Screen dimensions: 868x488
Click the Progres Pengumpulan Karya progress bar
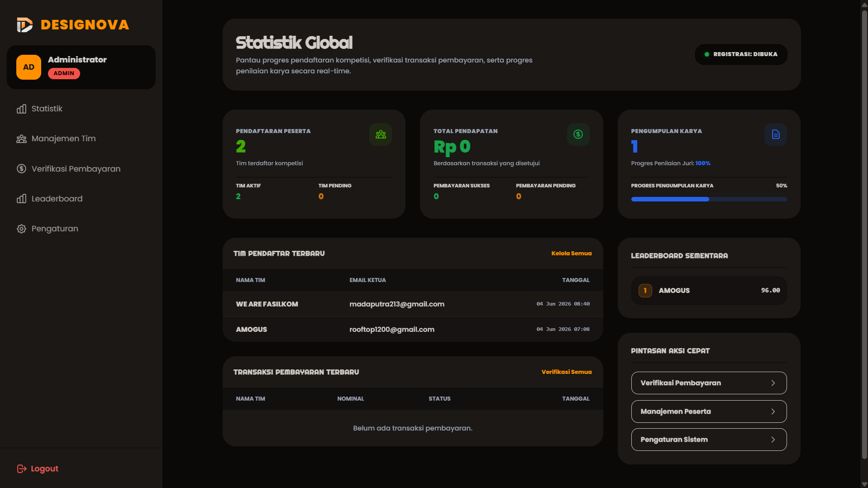[x=709, y=199]
